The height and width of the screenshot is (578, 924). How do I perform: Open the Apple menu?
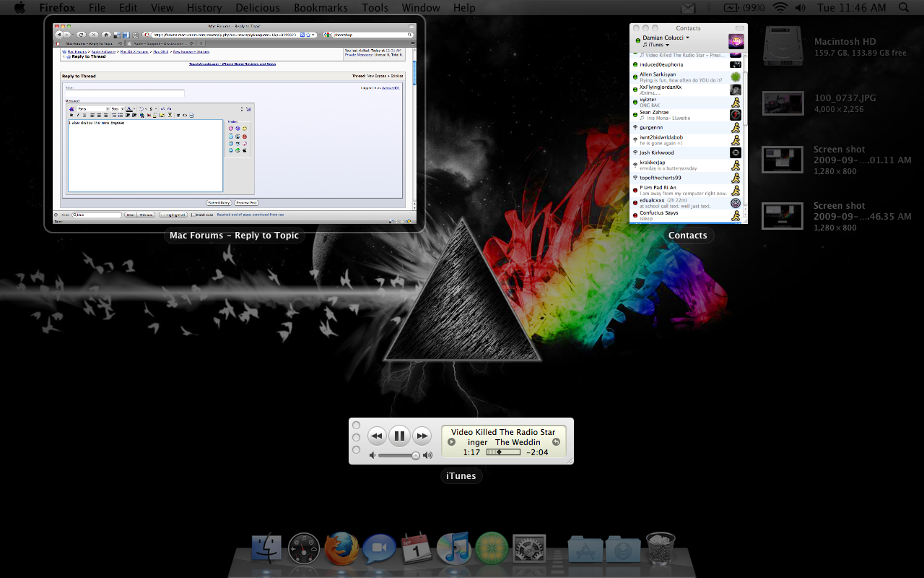[19, 8]
